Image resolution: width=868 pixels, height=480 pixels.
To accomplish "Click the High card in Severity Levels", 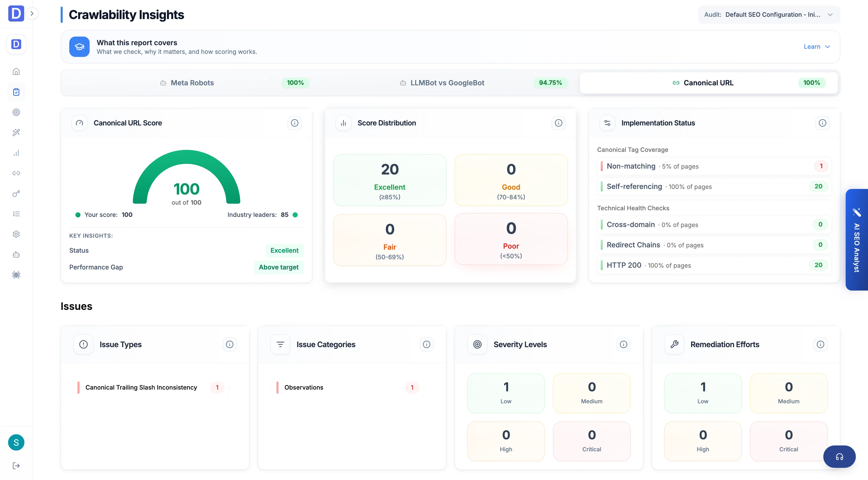I will (506, 441).
